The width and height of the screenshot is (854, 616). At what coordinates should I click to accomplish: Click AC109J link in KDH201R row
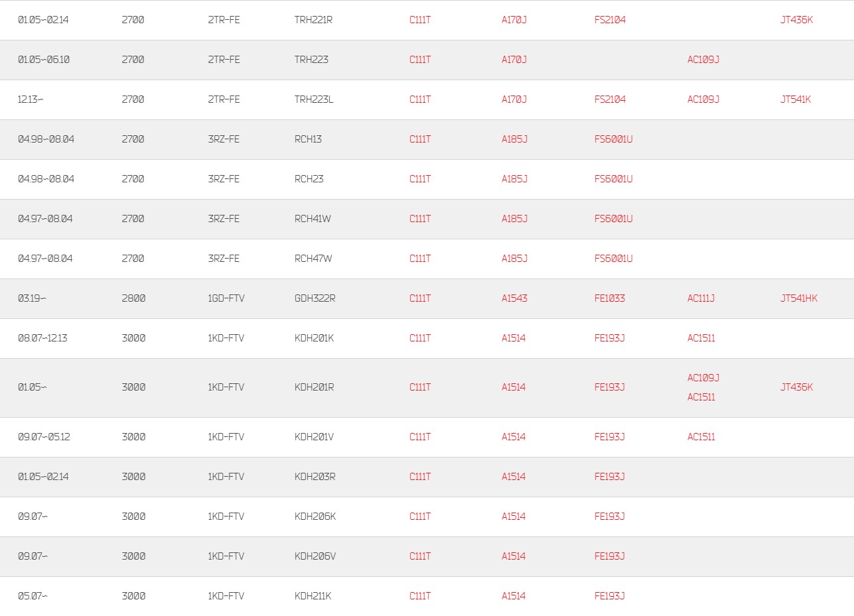point(703,378)
